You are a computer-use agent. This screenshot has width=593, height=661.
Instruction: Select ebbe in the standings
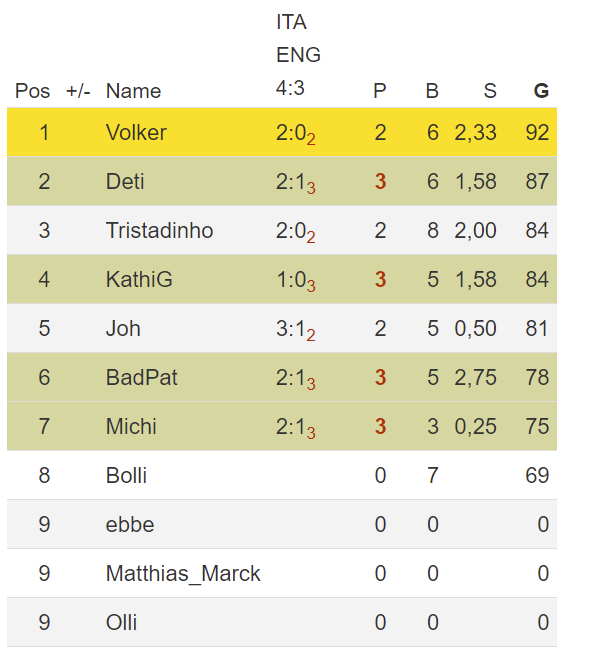pos(130,524)
